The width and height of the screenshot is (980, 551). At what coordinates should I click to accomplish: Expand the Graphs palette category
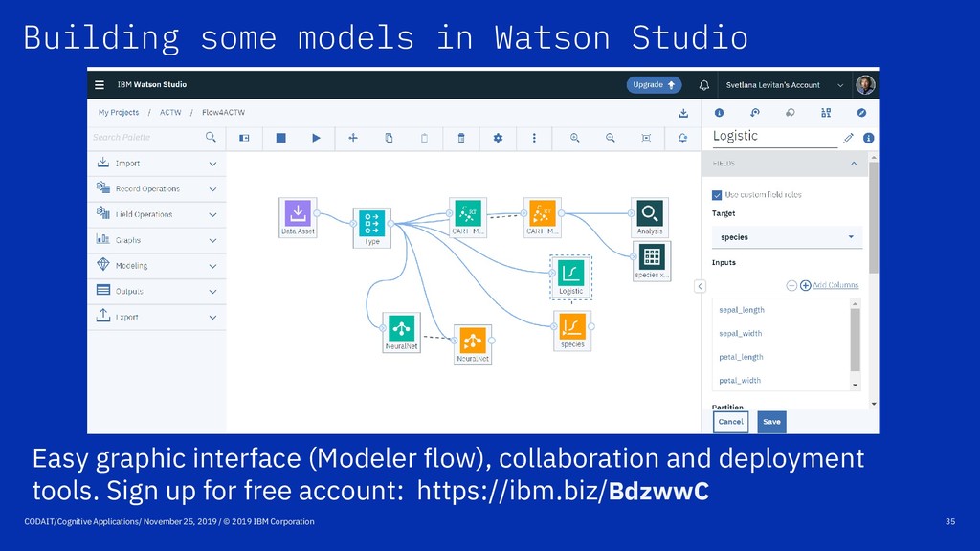click(156, 240)
